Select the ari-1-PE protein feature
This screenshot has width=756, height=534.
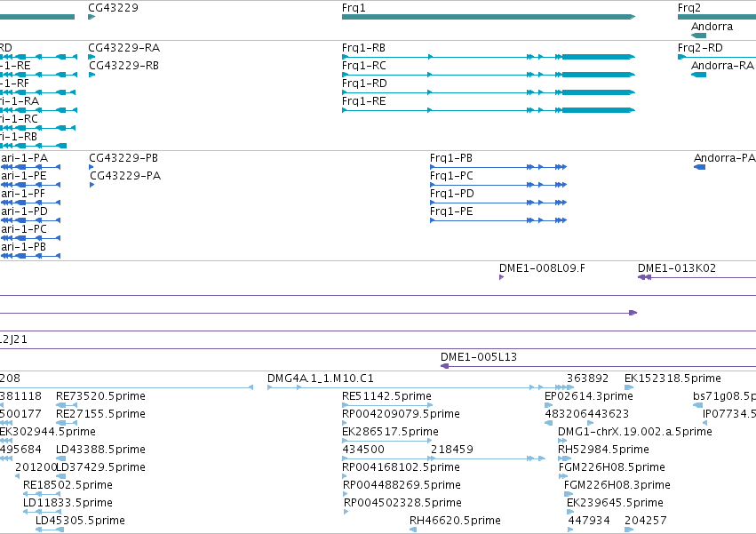(x=30, y=185)
